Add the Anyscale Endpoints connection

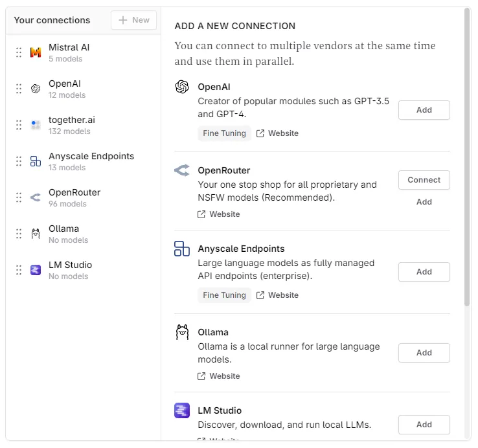point(424,272)
